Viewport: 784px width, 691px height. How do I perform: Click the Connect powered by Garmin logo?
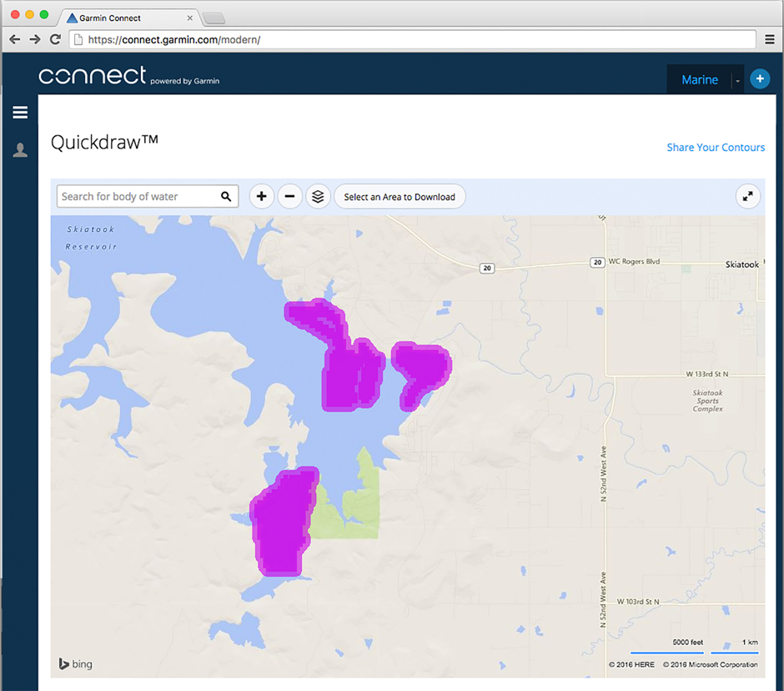point(129,76)
